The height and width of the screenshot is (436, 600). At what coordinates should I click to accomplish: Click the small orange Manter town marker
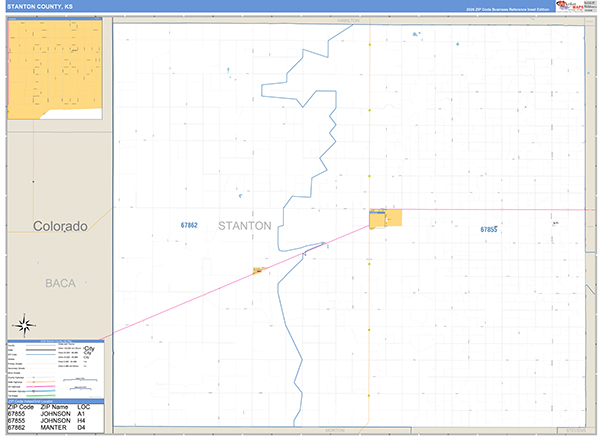tap(258, 271)
